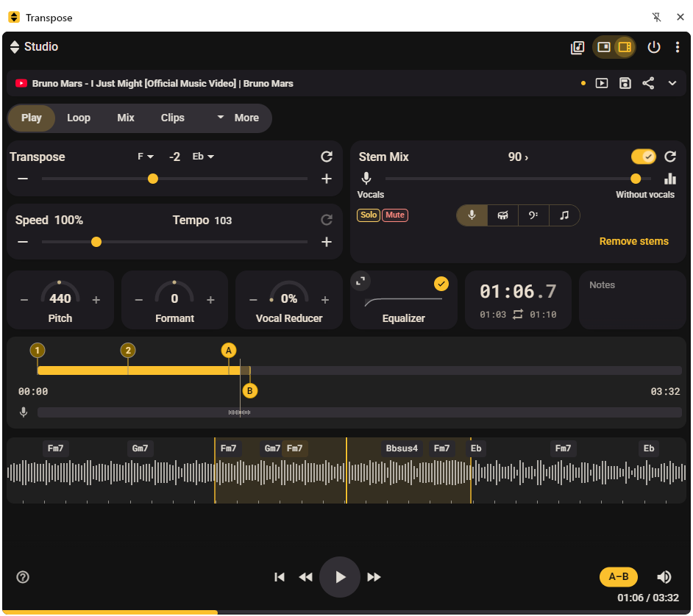Toggle the Stem Mix switch
693x616 pixels.
click(x=644, y=157)
